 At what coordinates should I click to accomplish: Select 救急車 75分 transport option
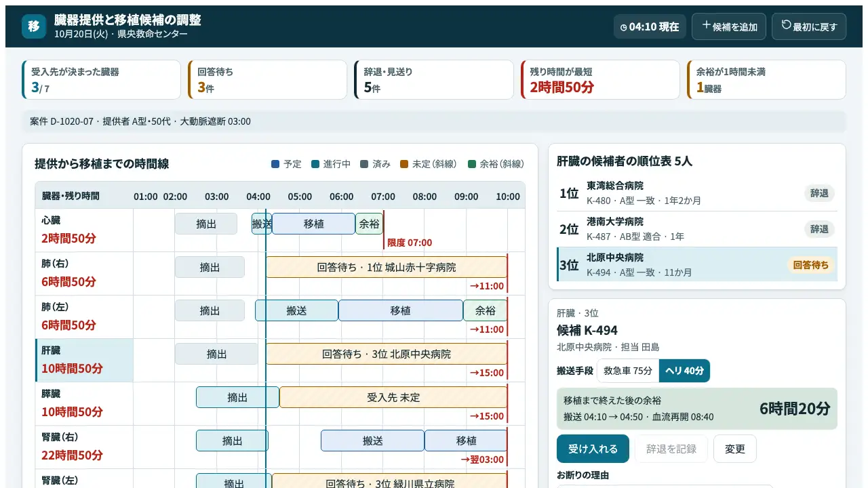(628, 371)
